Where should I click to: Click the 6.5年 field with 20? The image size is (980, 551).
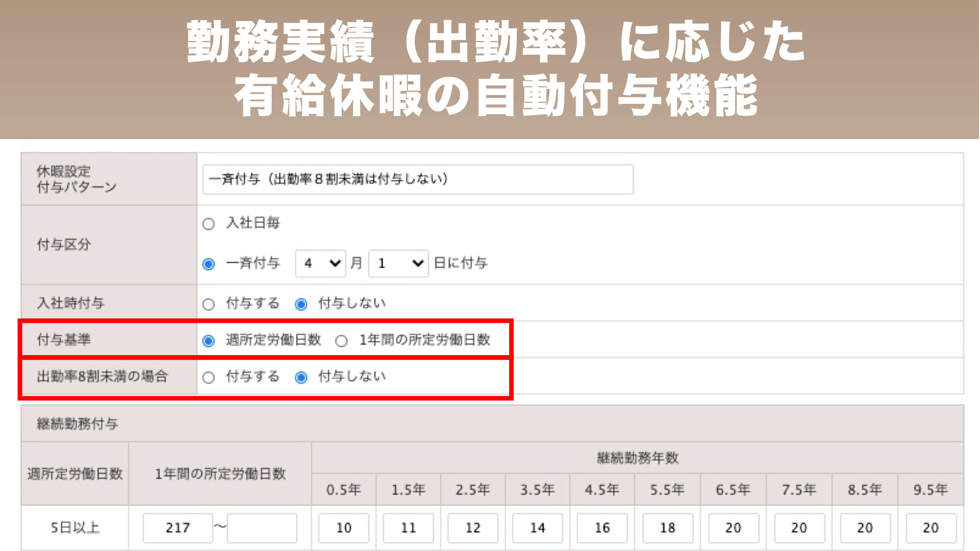pos(733,527)
